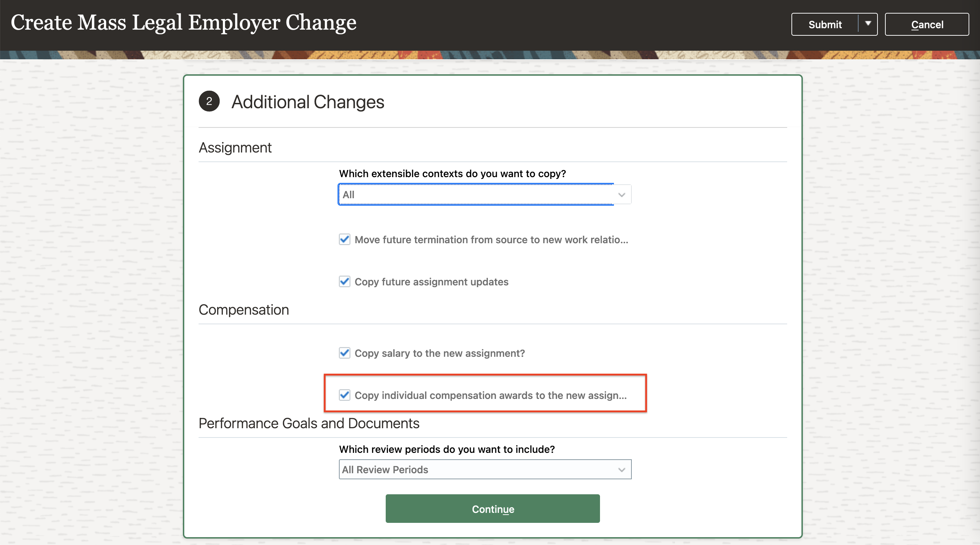Select the Compensation section heading

pos(244,310)
